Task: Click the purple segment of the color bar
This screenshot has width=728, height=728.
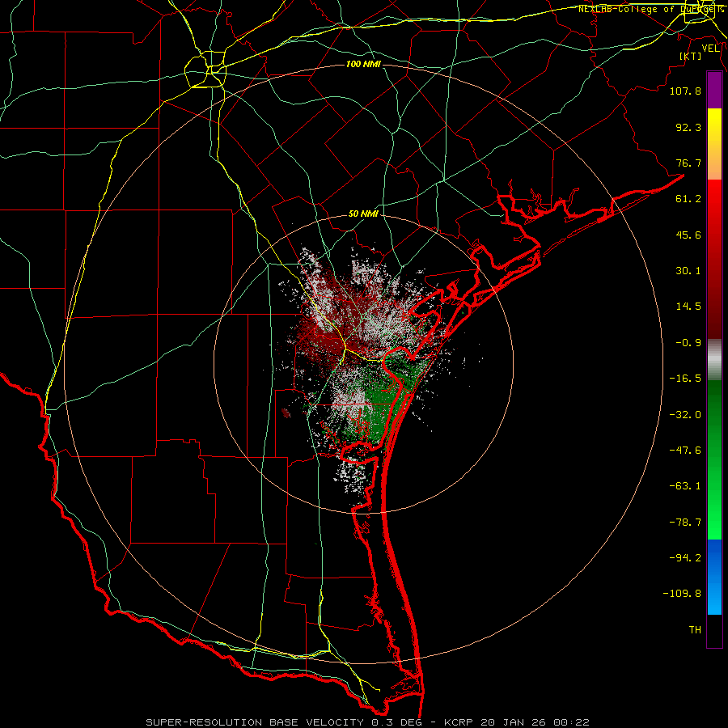Action: (714, 91)
